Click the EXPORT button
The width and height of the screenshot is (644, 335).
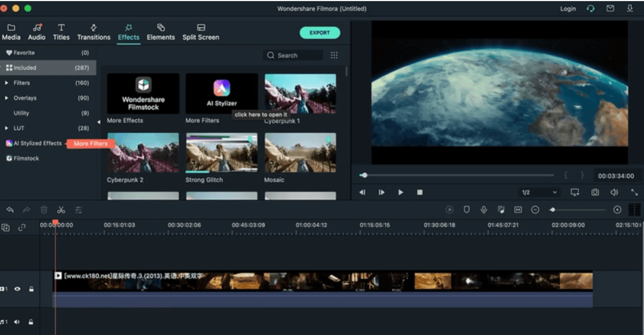(320, 33)
